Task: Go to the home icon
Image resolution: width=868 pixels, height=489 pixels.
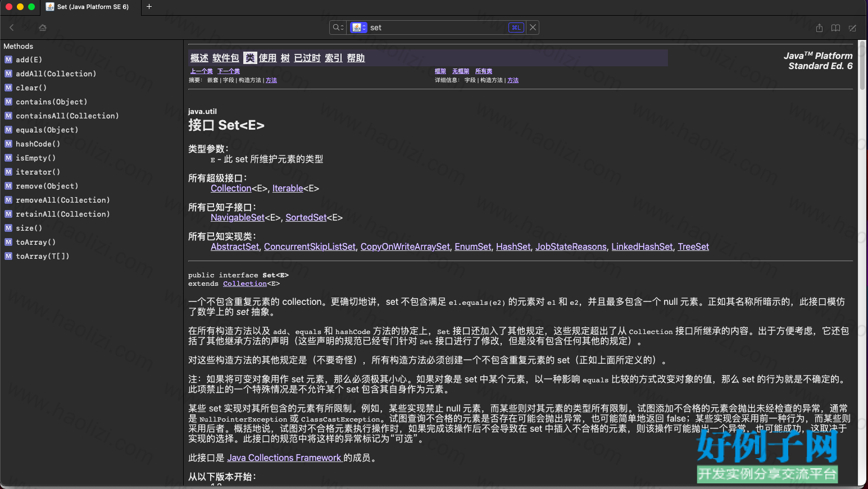Action: point(43,28)
